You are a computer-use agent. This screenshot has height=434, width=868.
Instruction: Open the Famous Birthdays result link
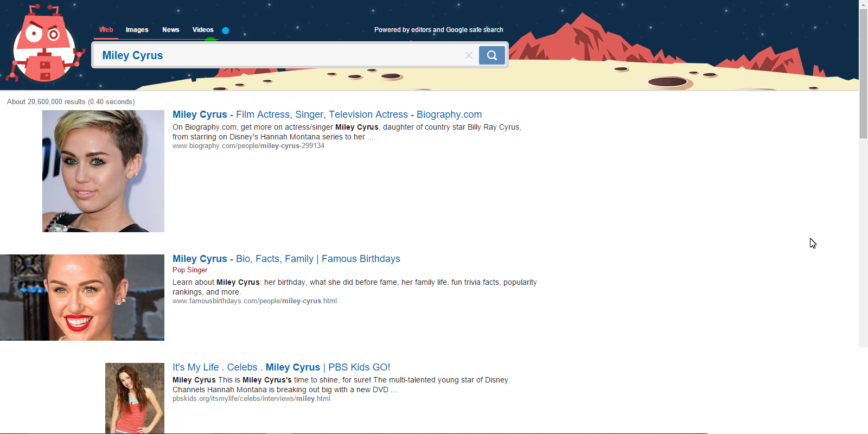(286, 259)
